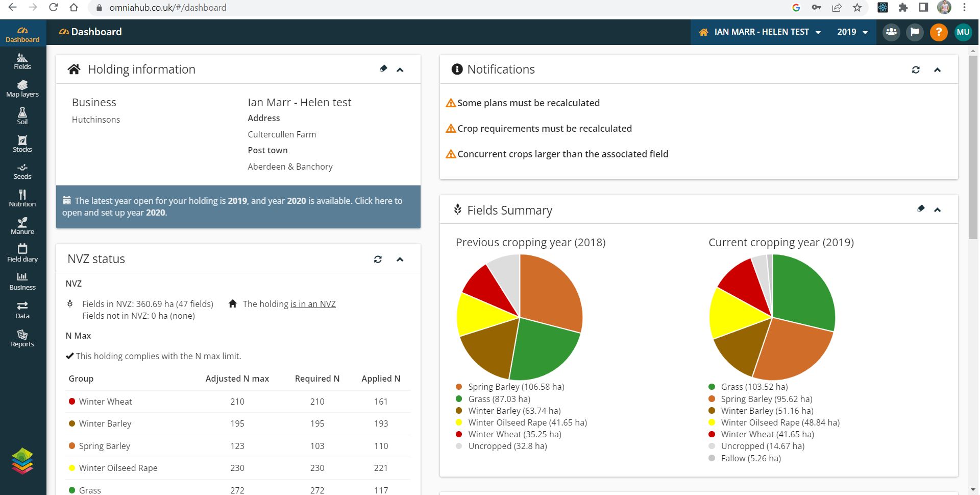
Task: Click the page vertical scrollbar
Action: [x=973, y=147]
